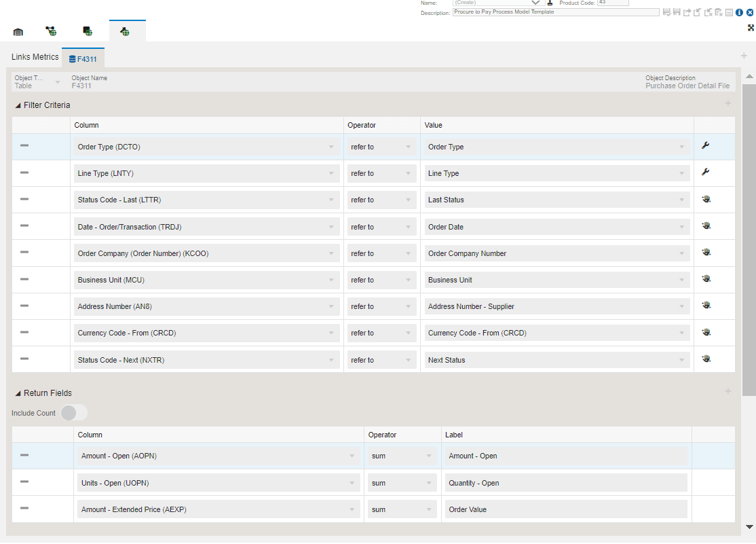Click the Purchase Order Detail File description
756x544 pixels.
pyautogui.click(x=687, y=86)
